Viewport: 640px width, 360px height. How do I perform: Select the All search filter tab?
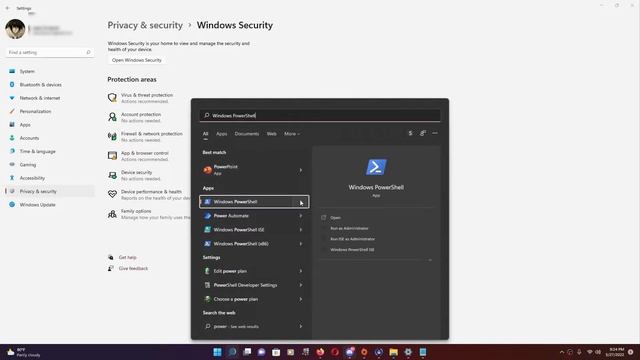(x=205, y=134)
